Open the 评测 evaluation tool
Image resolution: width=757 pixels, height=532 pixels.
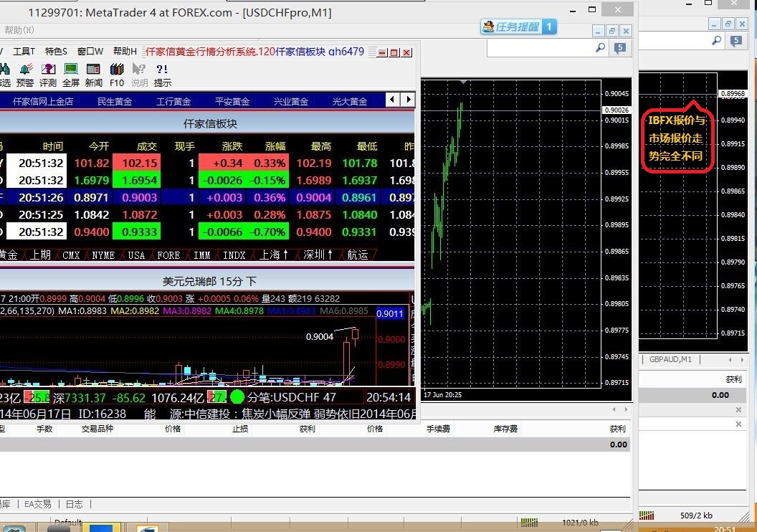tap(48, 70)
